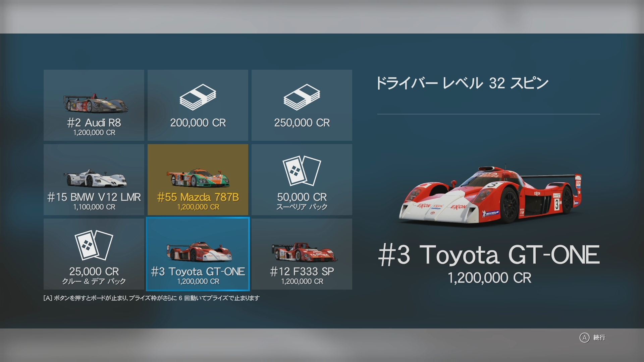The width and height of the screenshot is (644, 362).
Task: Select the 250,000 CR prize text
Action: point(302,123)
